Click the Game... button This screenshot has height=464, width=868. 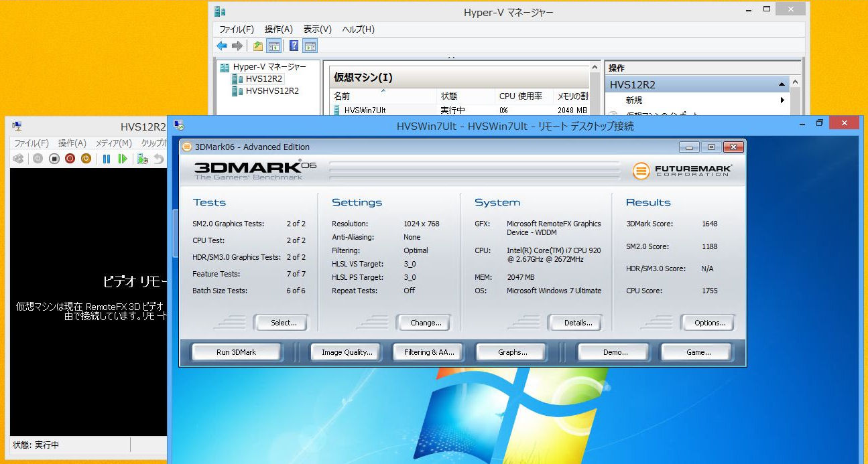click(x=698, y=352)
